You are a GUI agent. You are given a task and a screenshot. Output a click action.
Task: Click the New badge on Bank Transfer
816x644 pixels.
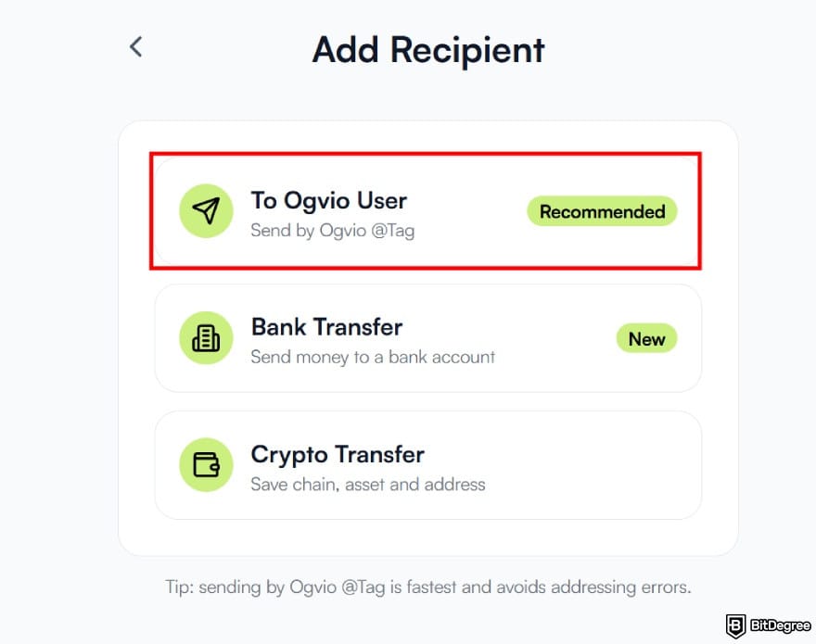click(x=646, y=339)
